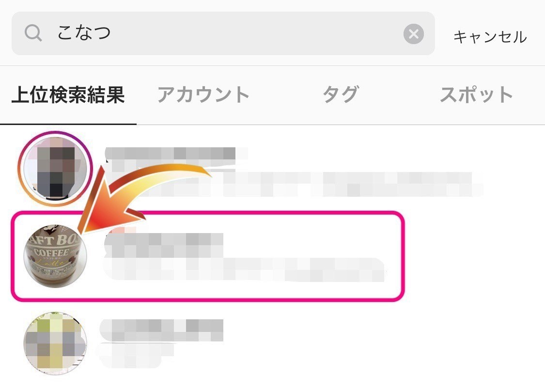Image resolution: width=545 pixels, height=392 pixels.
Task: Select the タグ tab
Action: pyautogui.click(x=340, y=94)
